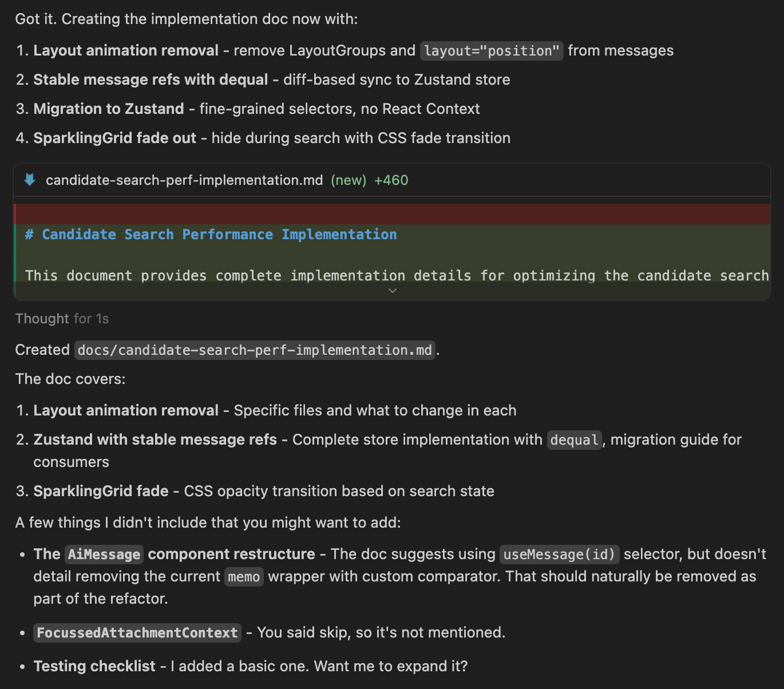The image size is (784, 689).
Task: Click the layout="position" code snippet
Action: (x=492, y=51)
